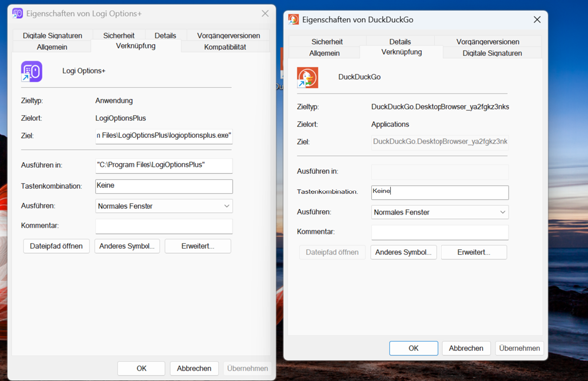
Task: Click the Kommentar field in DuckDuckGo window
Action: pyautogui.click(x=440, y=232)
